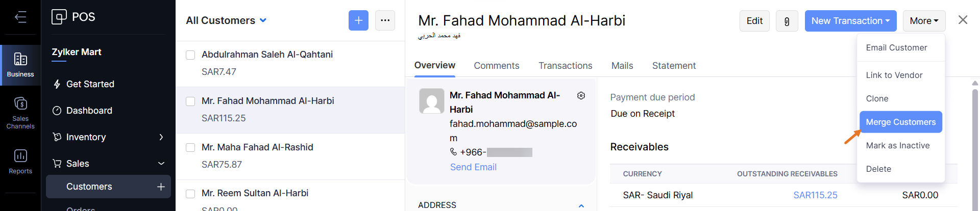This screenshot has height=211, width=980.
Task: Switch to the Transactions tab
Action: coord(565,66)
